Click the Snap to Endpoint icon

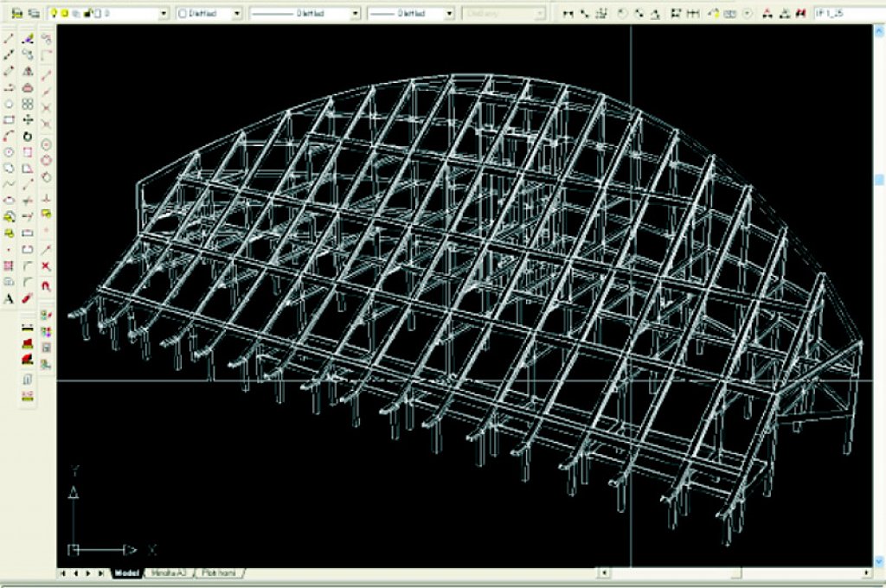[x=47, y=74]
